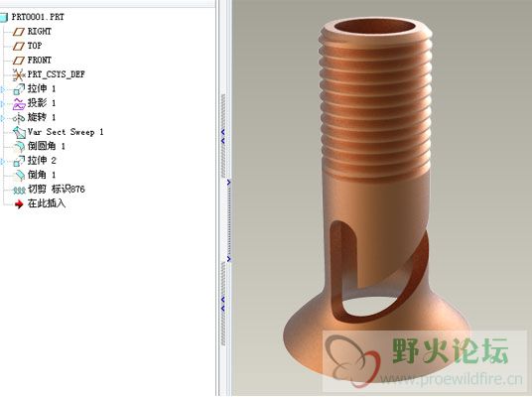Click the 倒角 1 chamfer feature icon
Image resolution: width=532 pixels, height=397 pixels.
pos(20,175)
